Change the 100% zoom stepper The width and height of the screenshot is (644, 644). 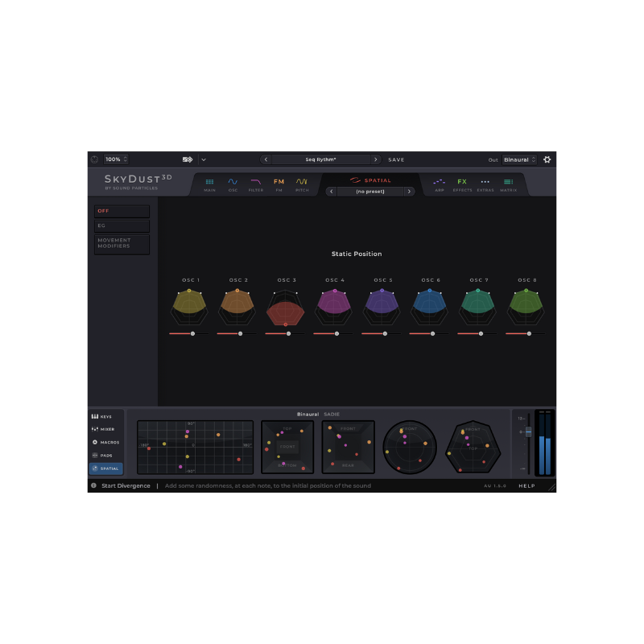click(116, 159)
